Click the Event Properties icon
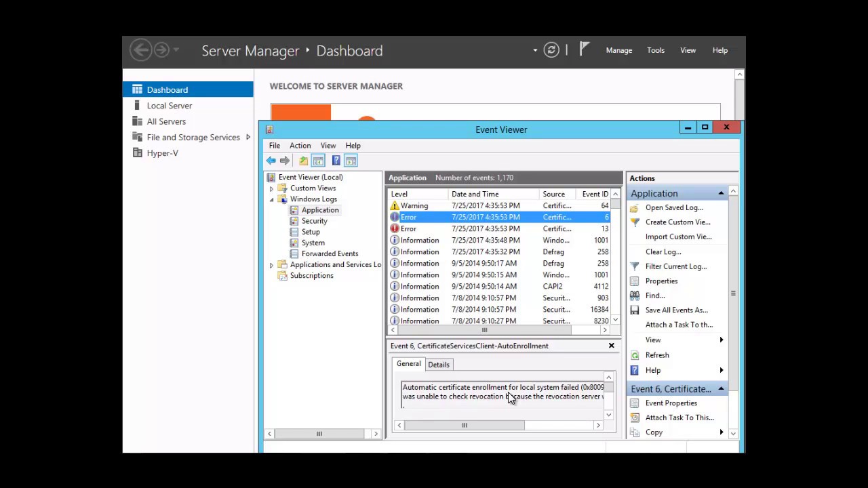This screenshot has width=868, height=488. pyautogui.click(x=635, y=403)
